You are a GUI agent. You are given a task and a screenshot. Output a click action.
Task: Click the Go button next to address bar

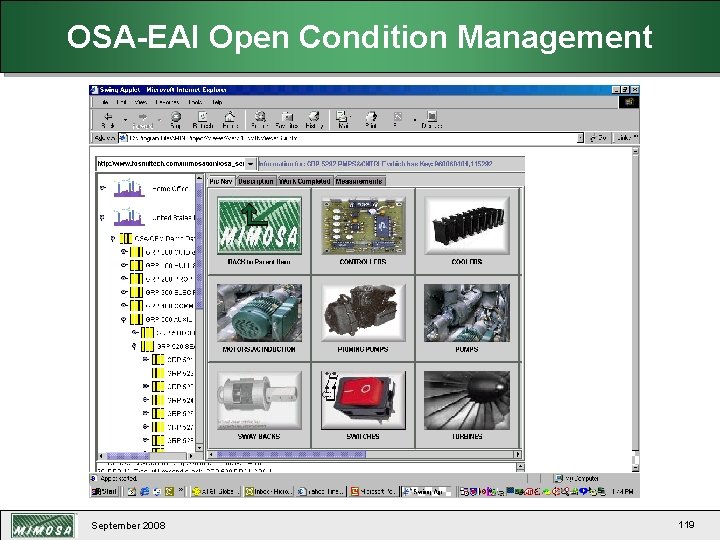click(x=598, y=138)
